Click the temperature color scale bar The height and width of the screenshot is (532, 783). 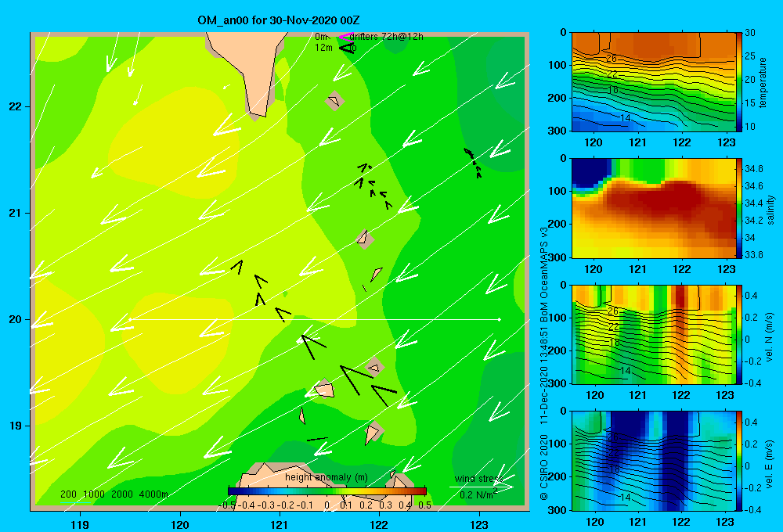(739, 82)
